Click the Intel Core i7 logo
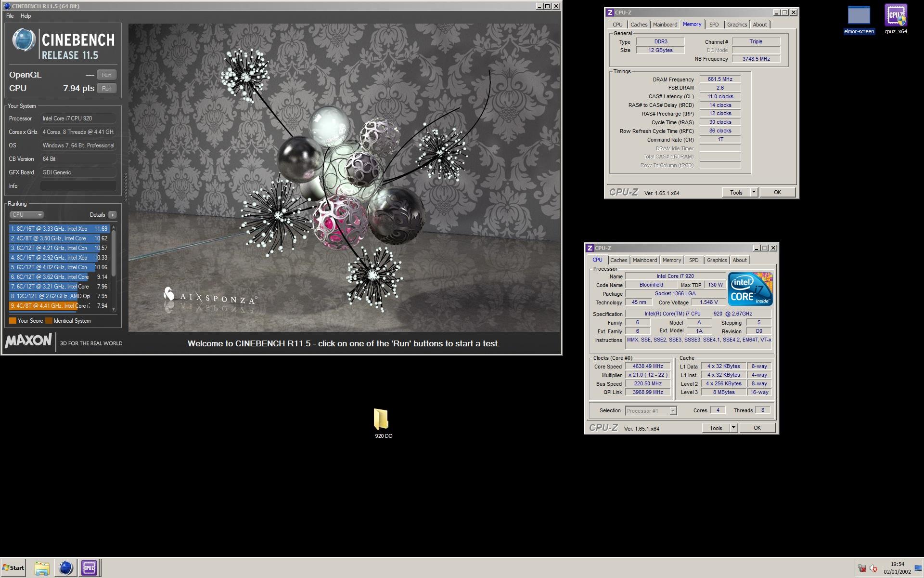Screen dimensions: 924x578 [750, 289]
